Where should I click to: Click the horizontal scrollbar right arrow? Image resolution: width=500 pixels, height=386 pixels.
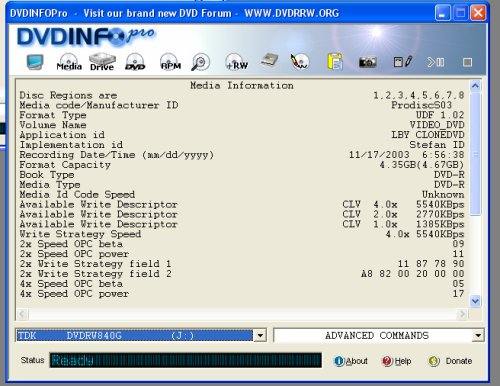(x=462, y=314)
